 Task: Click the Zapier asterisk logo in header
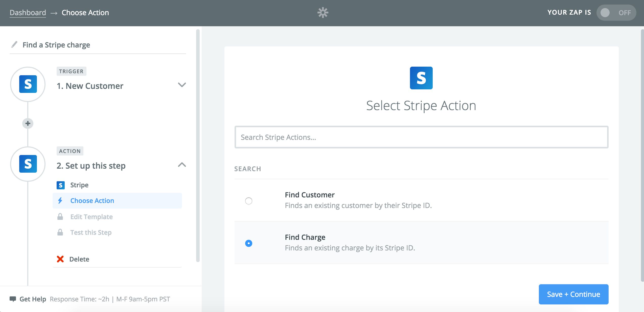[323, 13]
